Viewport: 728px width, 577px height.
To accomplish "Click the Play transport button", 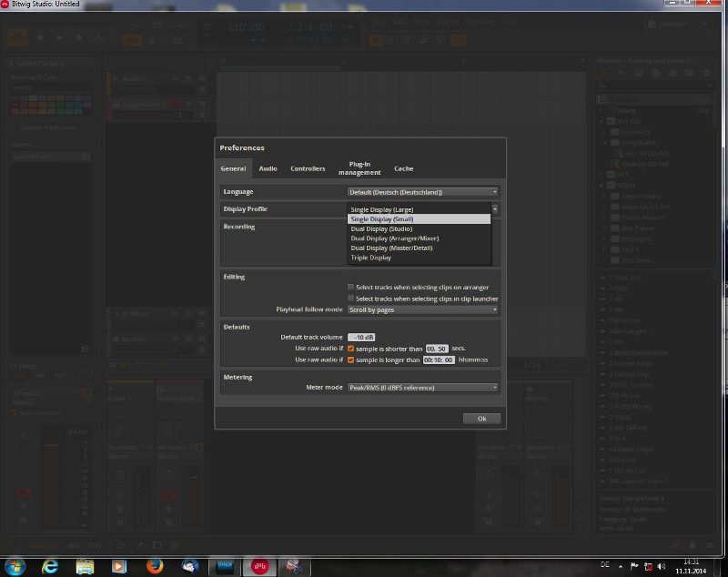I will point(59,37).
